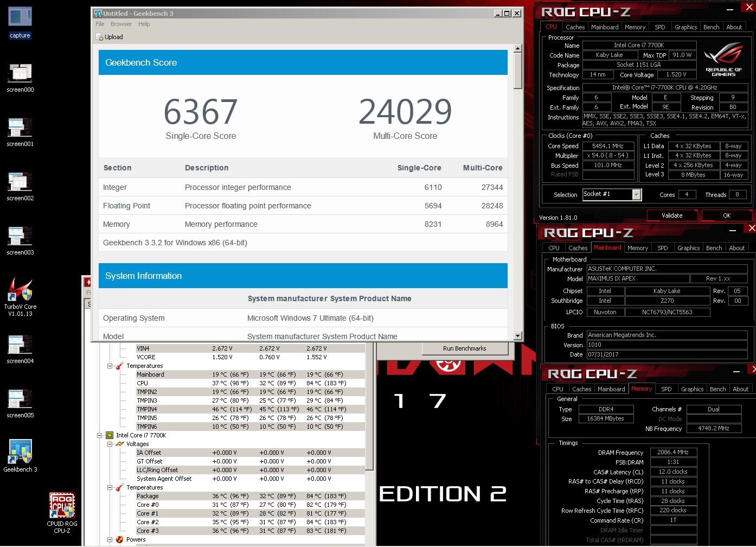Launch TurboV Core V1.01.13 shortcut
The height and width of the screenshot is (547, 756).
pos(20,297)
